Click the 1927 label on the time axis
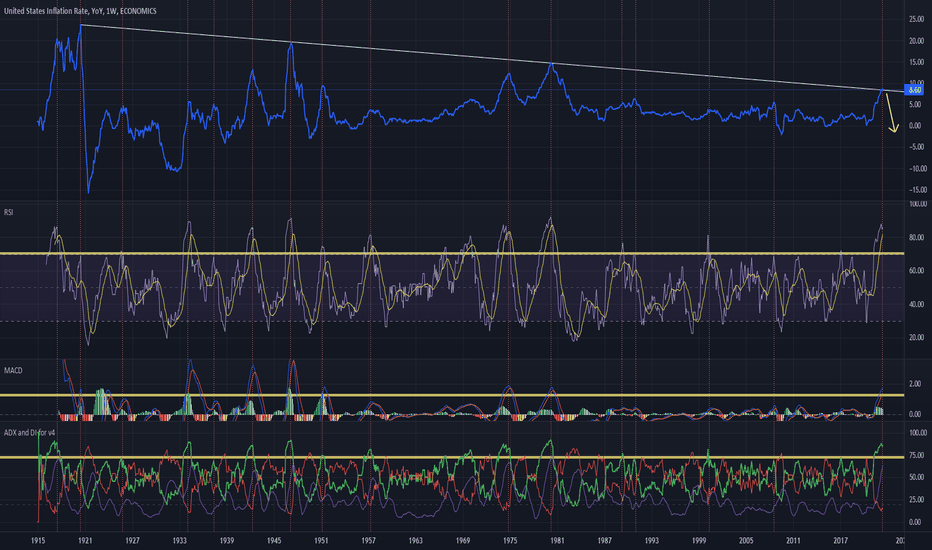The height and width of the screenshot is (550, 932). [132, 540]
